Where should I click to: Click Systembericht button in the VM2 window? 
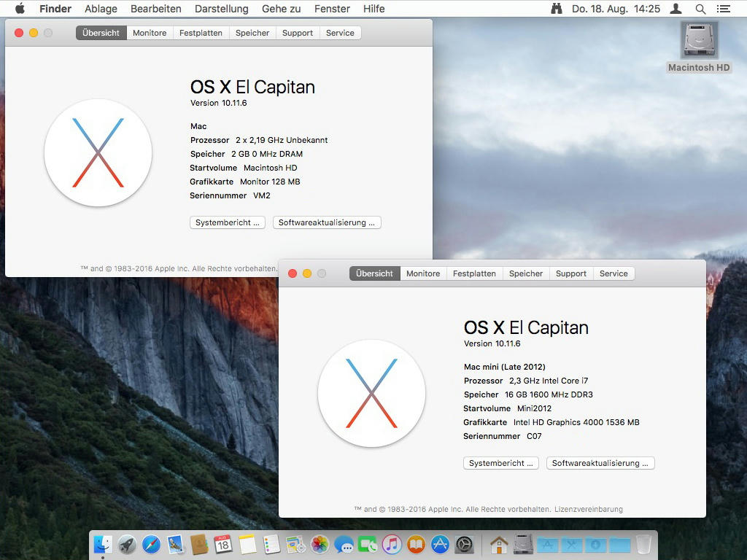tap(228, 222)
